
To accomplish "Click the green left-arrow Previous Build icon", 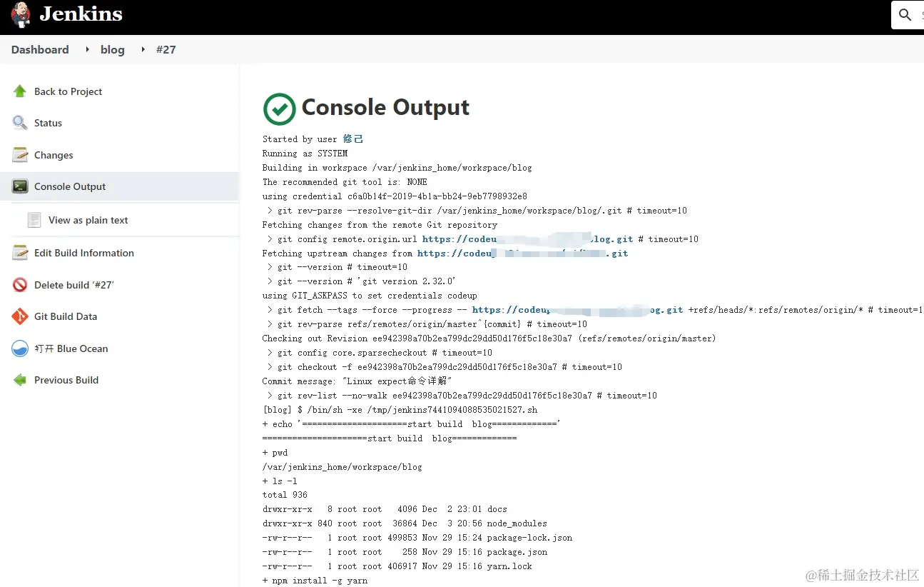I will (x=20, y=380).
